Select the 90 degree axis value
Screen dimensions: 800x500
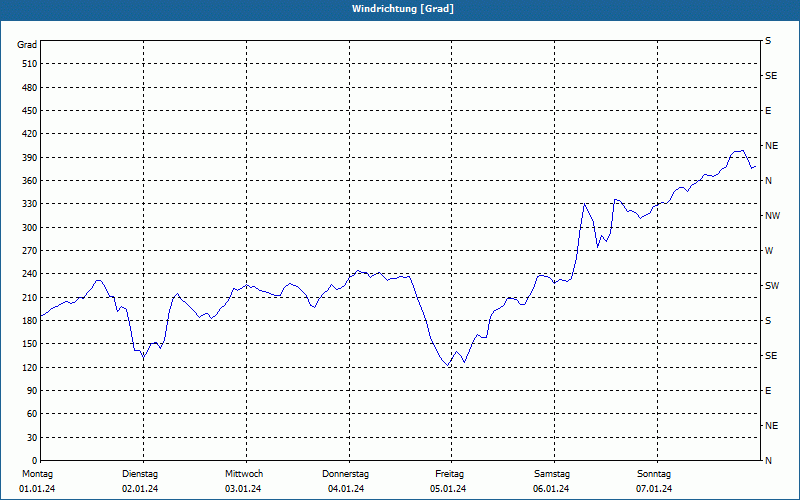pos(32,391)
